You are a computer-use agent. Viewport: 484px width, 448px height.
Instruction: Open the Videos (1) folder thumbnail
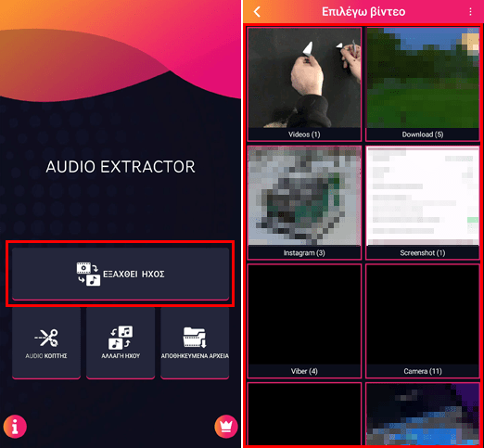click(304, 83)
